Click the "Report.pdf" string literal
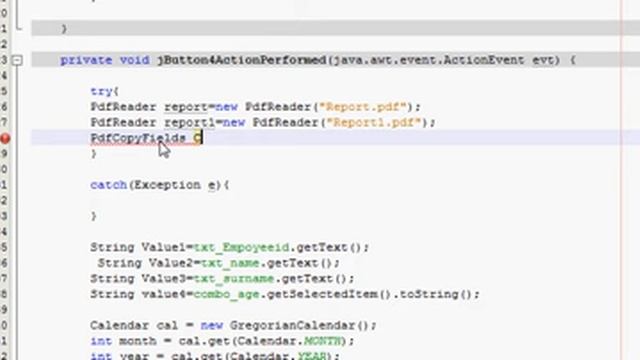640x360 pixels. point(363,107)
